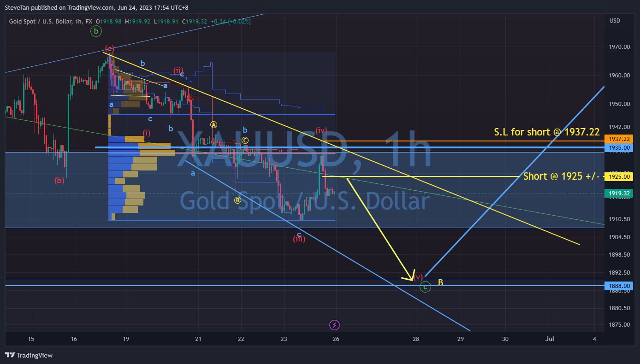Select the green circled b wave label
640x364 pixels.
(96, 31)
